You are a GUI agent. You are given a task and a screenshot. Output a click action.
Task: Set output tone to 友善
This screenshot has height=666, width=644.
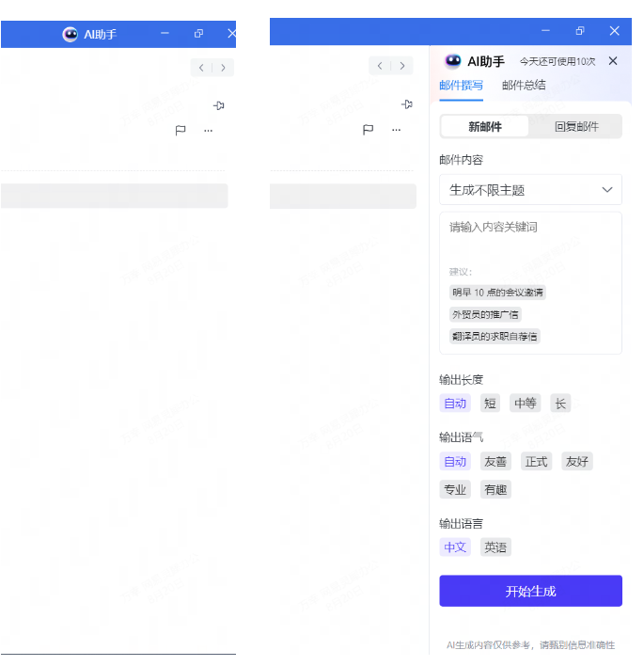495,462
